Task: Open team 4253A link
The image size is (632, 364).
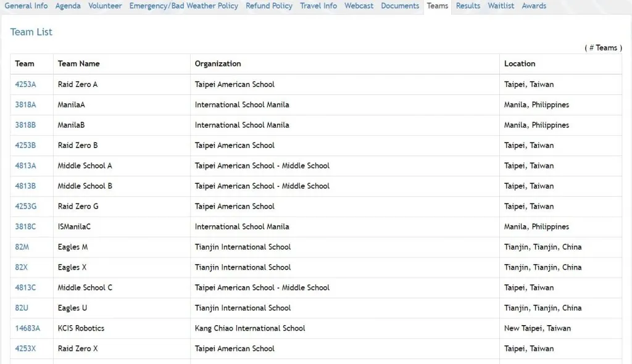Action: (x=25, y=85)
